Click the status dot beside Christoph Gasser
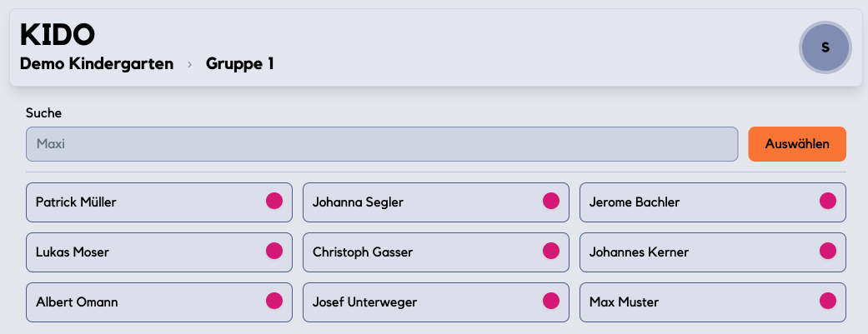Image resolution: width=868 pixels, height=334 pixels. tap(551, 251)
